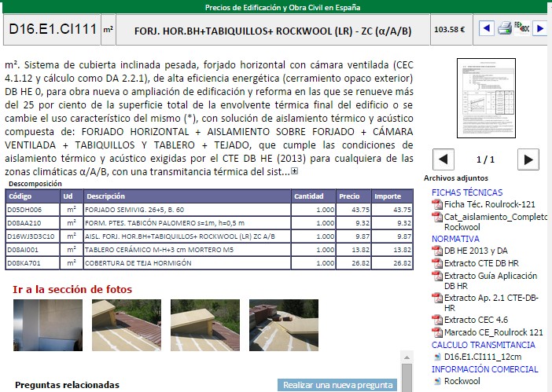Screen dimensions: 552x392
Task: Open D16.E1.CI111_12cm transmittance calculation
Action: [483, 357]
